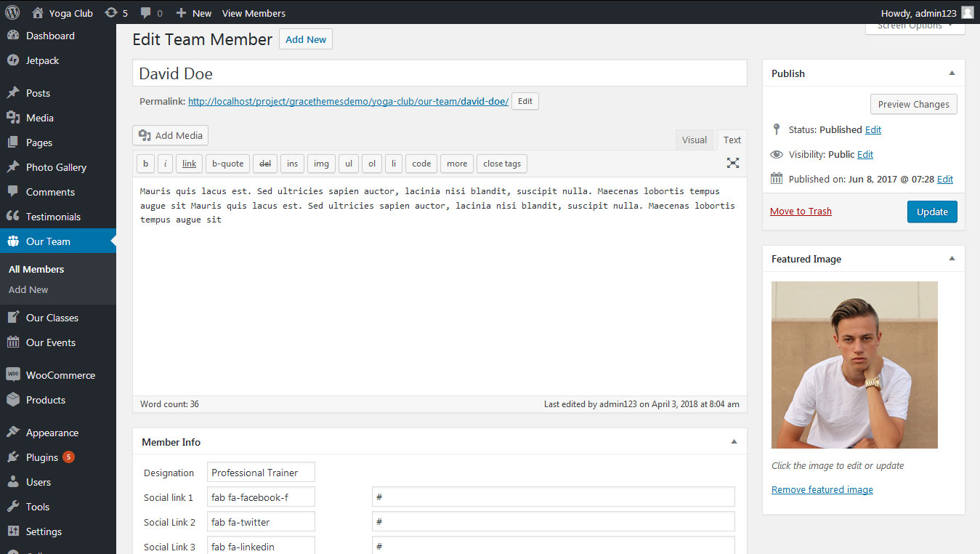Click the Designation input field
The width and height of the screenshot is (980, 554).
tap(261, 473)
